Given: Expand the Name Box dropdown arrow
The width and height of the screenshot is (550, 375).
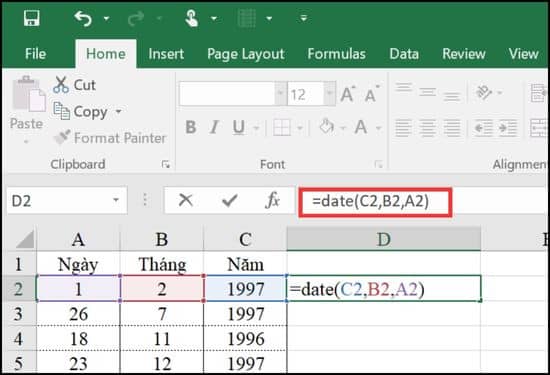Looking at the screenshot, I should tap(116, 200).
